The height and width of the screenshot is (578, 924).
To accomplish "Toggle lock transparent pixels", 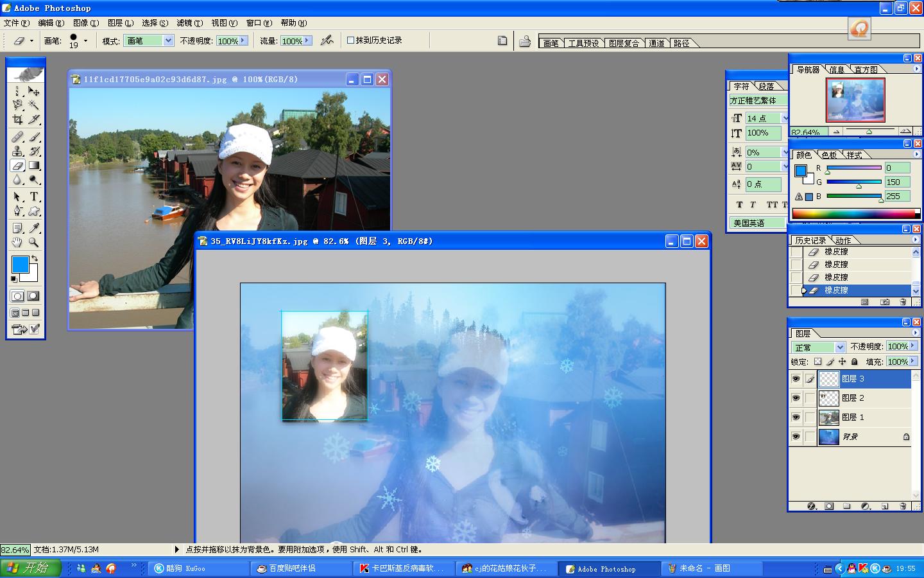I will pyautogui.click(x=817, y=362).
